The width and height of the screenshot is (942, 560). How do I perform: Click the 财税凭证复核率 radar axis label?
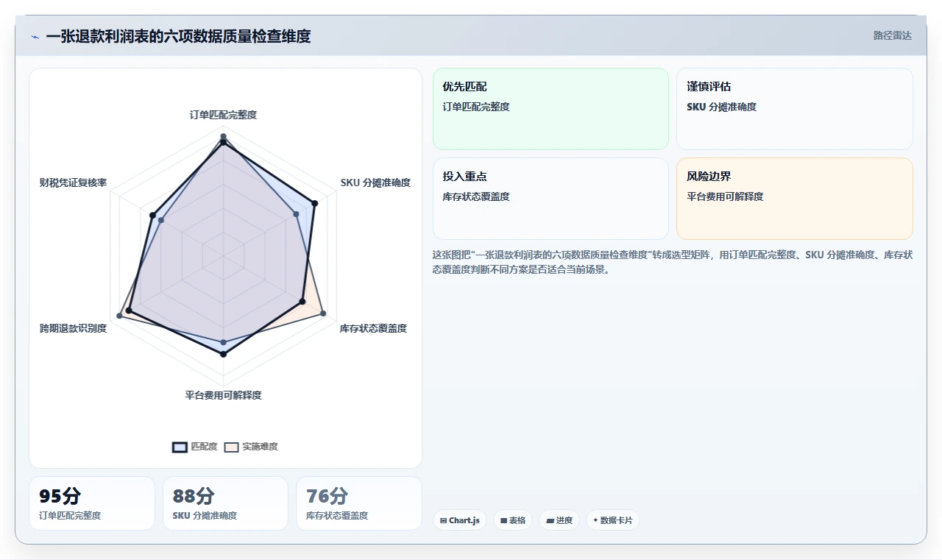(74, 182)
